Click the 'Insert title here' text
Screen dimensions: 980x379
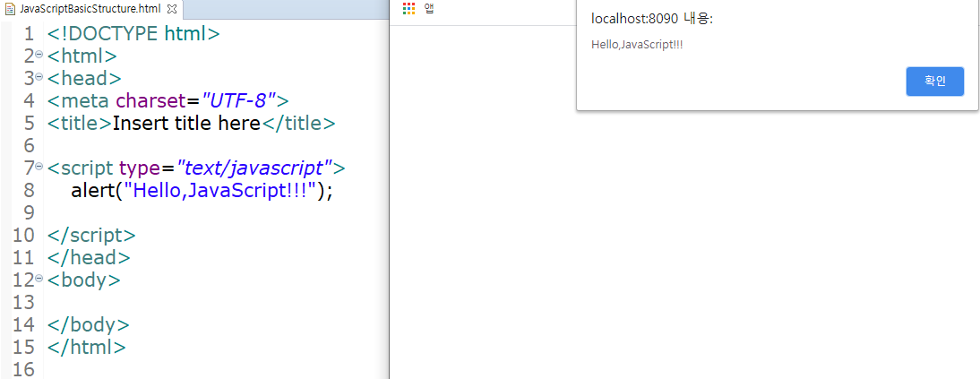[x=186, y=124]
